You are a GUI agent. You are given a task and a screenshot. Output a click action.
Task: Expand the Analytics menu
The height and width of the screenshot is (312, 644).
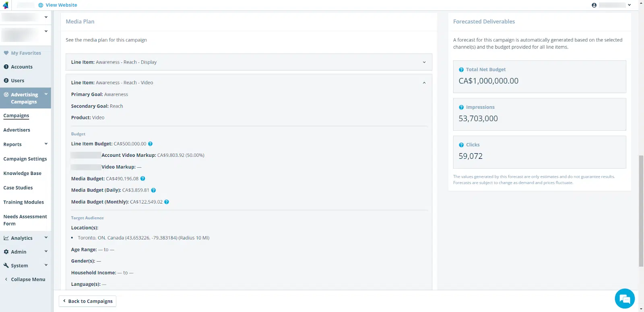point(46,238)
